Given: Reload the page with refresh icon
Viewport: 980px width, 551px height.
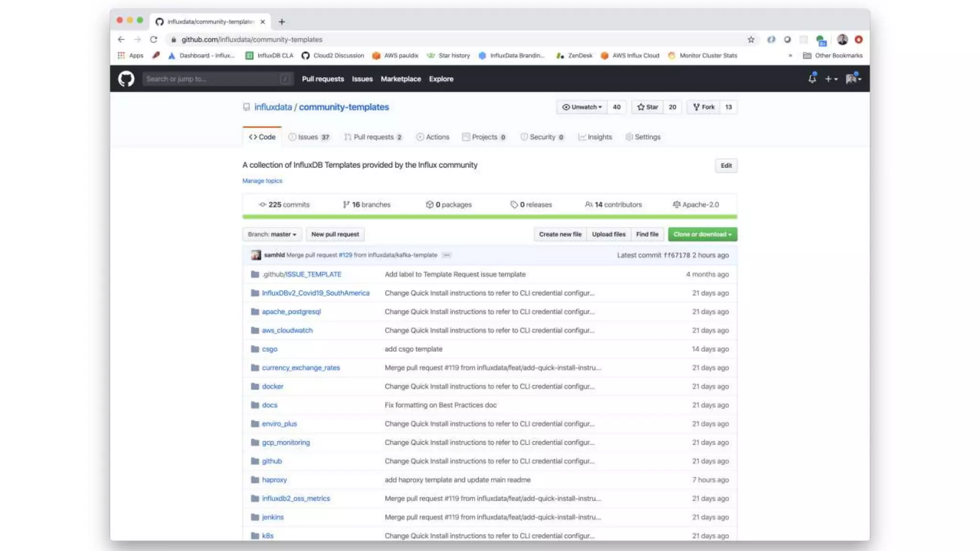Looking at the screenshot, I should pyautogui.click(x=154, y=40).
